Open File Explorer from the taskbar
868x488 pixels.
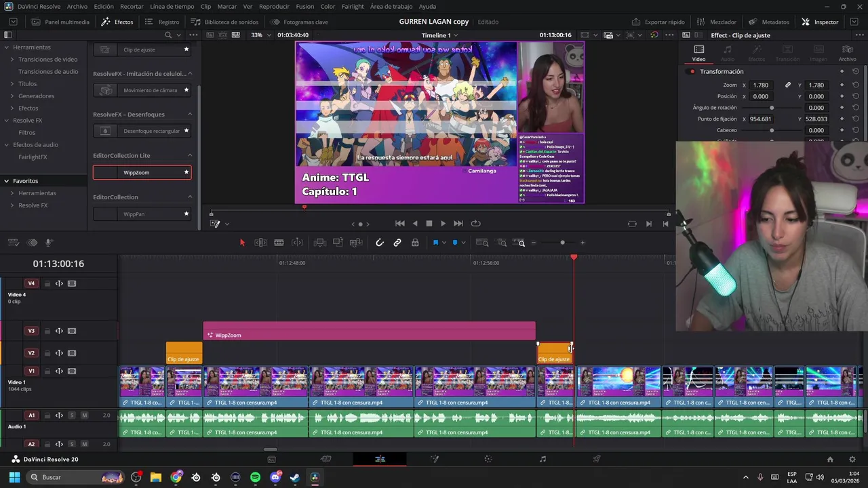pyautogui.click(x=156, y=477)
